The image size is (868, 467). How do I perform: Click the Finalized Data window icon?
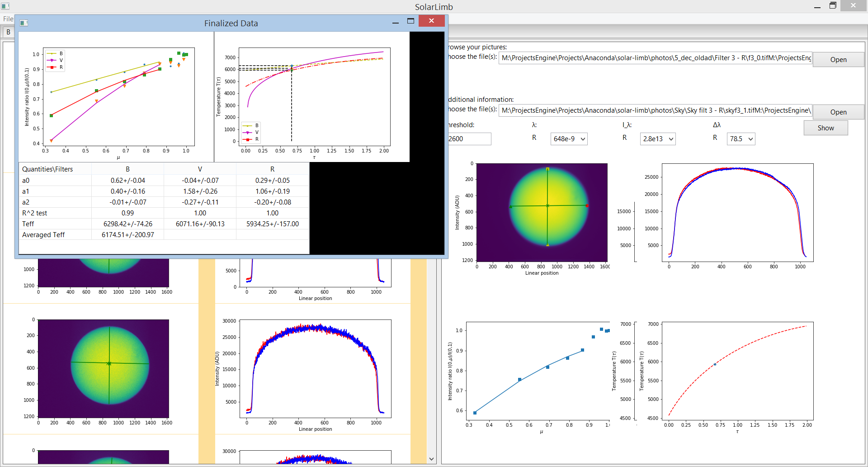click(x=24, y=23)
